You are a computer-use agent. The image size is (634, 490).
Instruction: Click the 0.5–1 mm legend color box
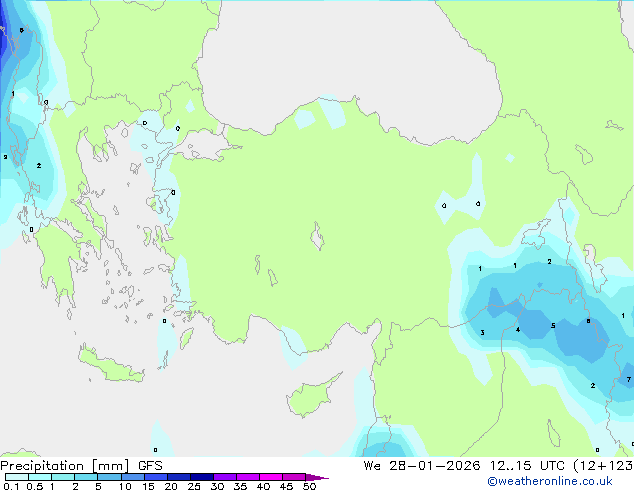[40, 477]
